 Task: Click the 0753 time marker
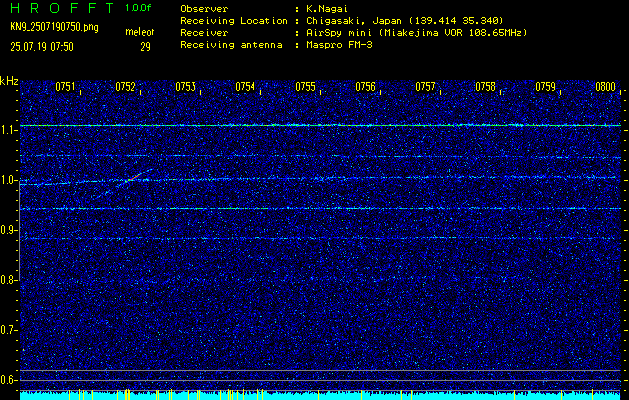point(185,87)
